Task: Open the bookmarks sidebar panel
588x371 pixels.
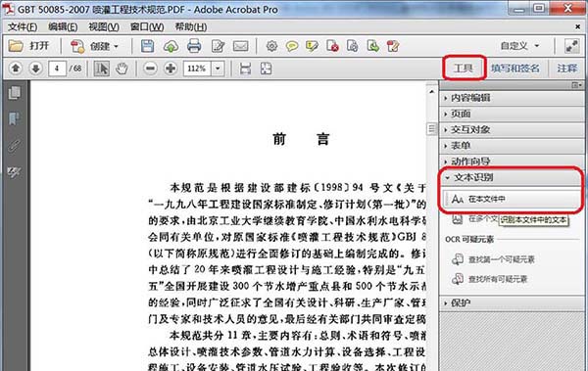Action: (15, 118)
